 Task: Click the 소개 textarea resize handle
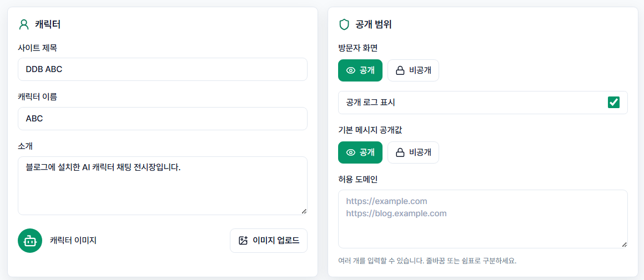click(x=304, y=211)
